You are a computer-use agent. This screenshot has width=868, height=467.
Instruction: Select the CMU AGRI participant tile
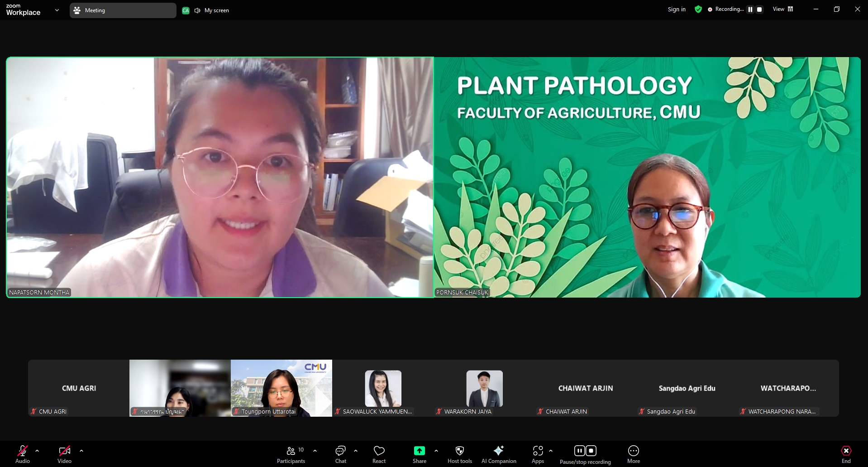[79, 388]
